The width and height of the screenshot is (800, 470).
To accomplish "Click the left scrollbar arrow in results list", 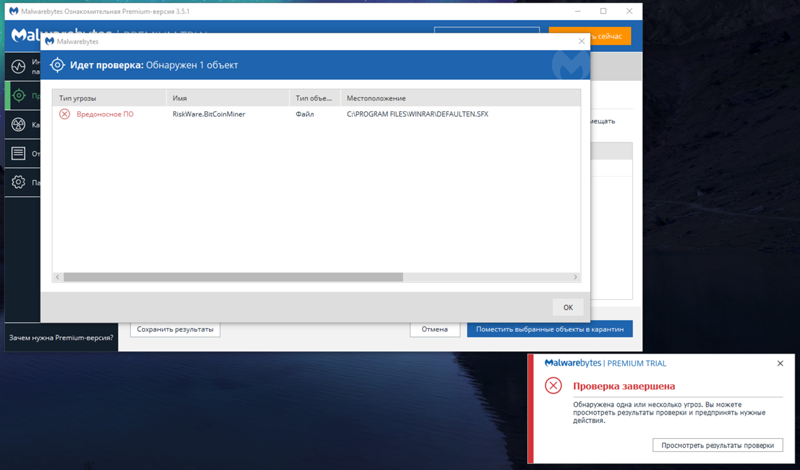I will 58,277.
